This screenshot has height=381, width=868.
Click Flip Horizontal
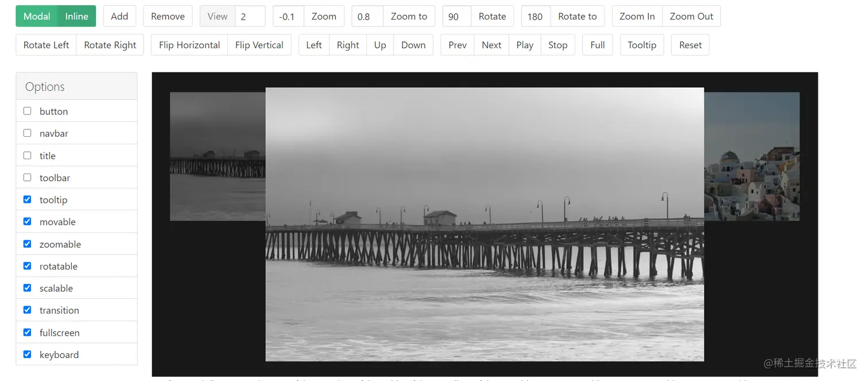[189, 45]
